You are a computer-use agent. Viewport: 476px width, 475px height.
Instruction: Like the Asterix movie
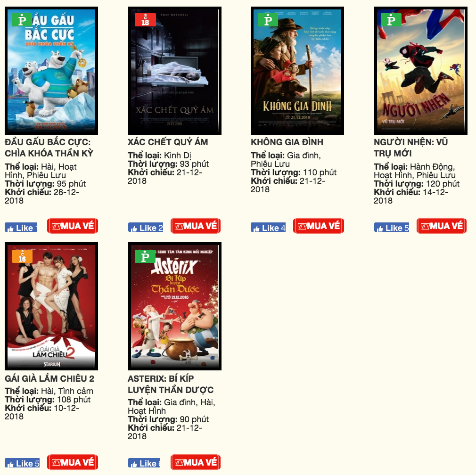144,463
